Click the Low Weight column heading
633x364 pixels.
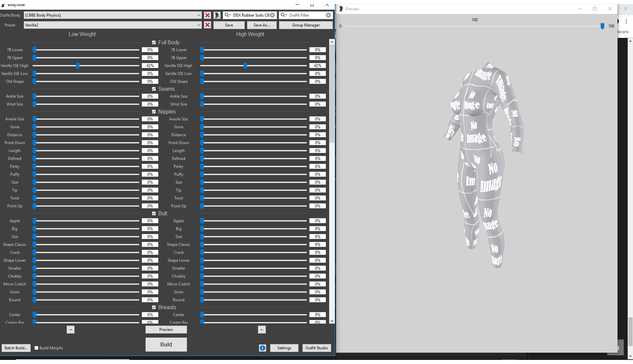pos(82,34)
